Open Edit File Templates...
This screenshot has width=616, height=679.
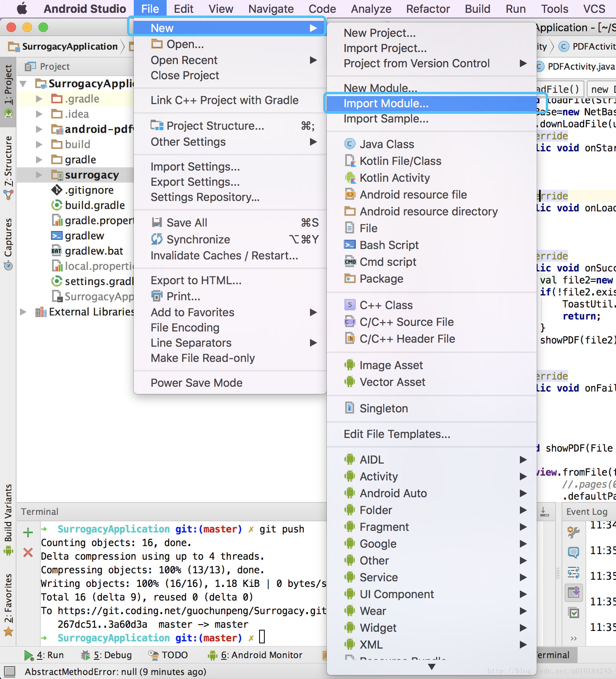432,434
